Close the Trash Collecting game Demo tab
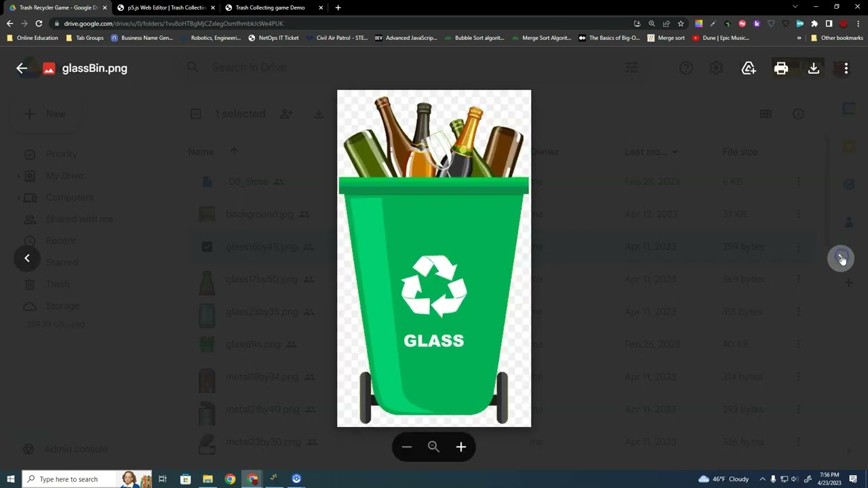Viewport: 868px width, 488px height. (321, 7)
